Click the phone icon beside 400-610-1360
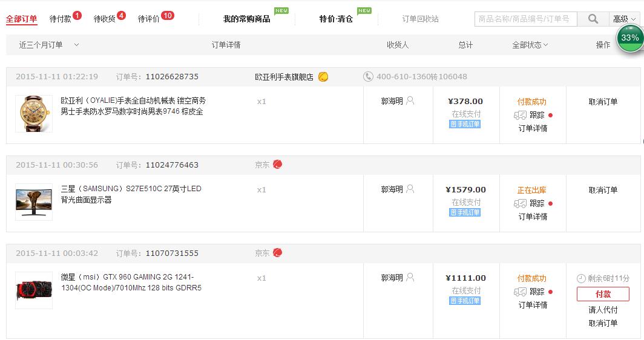Image resolution: width=644 pixels, height=340 pixels. (368, 77)
